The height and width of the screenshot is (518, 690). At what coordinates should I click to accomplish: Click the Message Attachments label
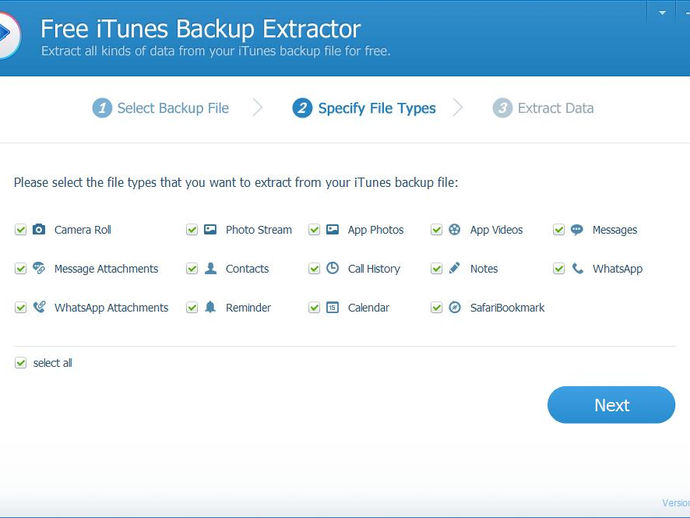pyautogui.click(x=106, y=268)
